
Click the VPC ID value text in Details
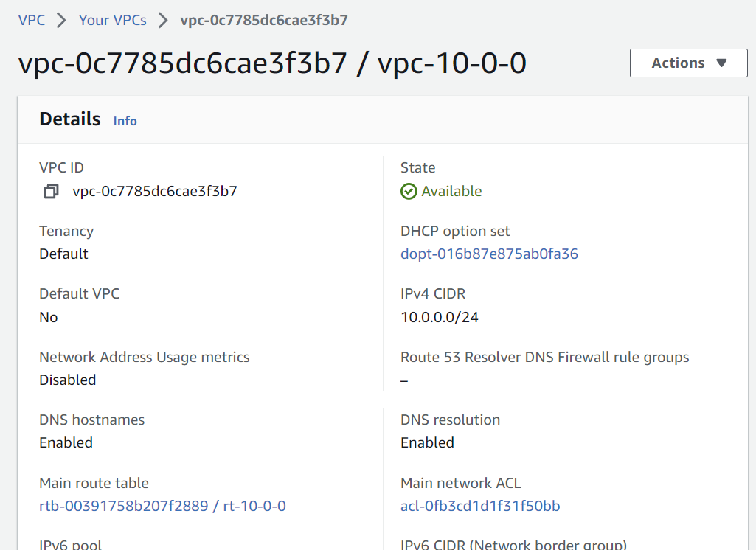click(x=155, y=192)
